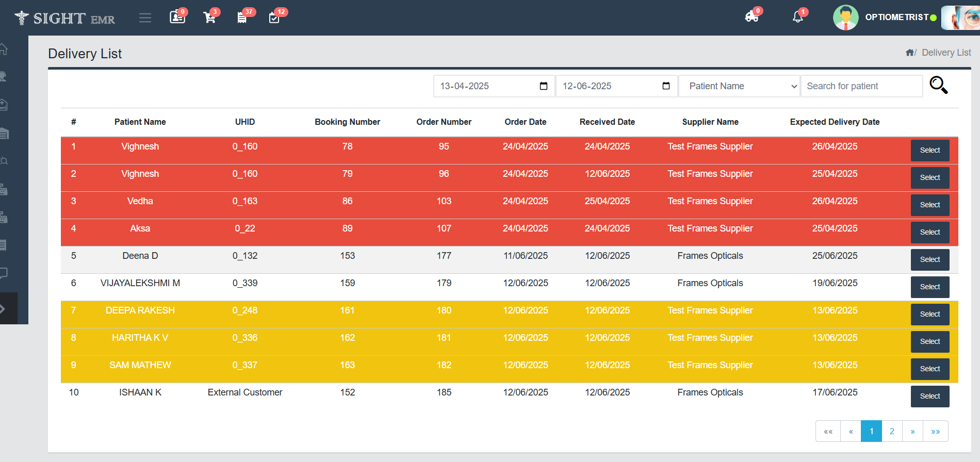
Task: Click the document list icon with badge 37
Action: click(x=242, y=18)
